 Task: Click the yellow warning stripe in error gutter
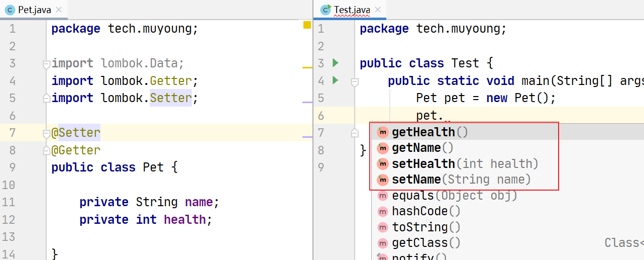[307, 67]
